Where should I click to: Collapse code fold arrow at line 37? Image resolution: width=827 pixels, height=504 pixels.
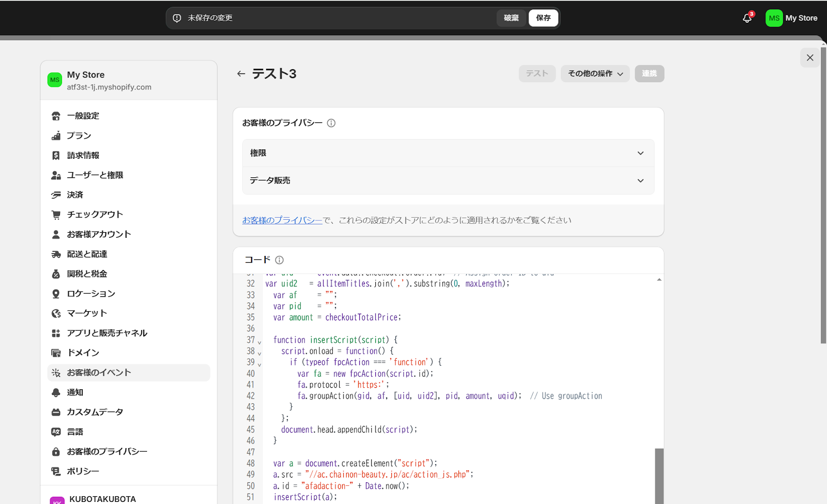pyautogui.click(x=259, y=342)
